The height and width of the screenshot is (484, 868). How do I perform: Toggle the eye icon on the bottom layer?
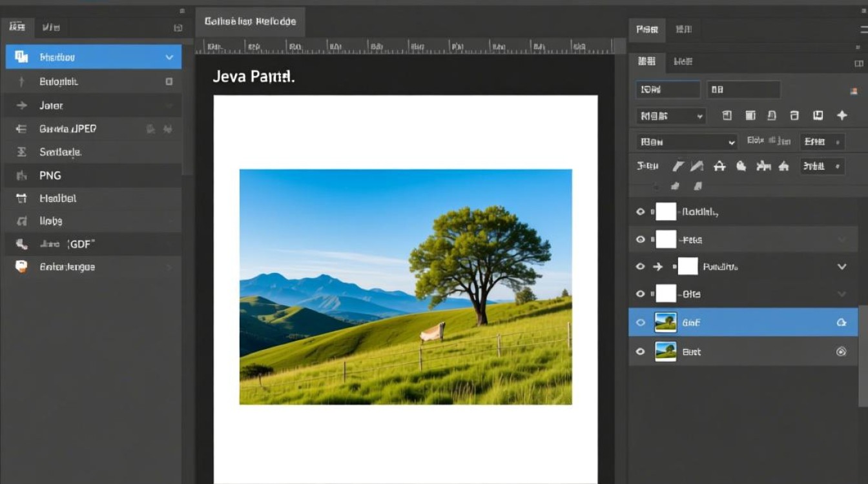(640, 352)
